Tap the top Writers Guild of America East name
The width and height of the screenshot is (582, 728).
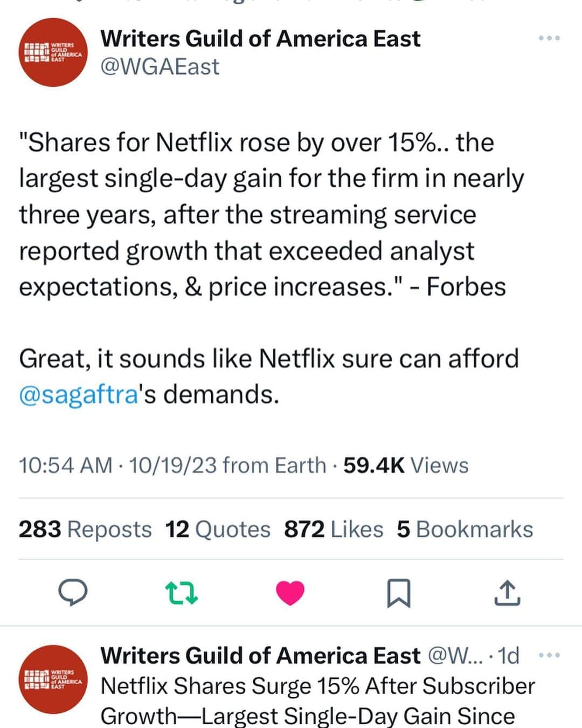260,38
